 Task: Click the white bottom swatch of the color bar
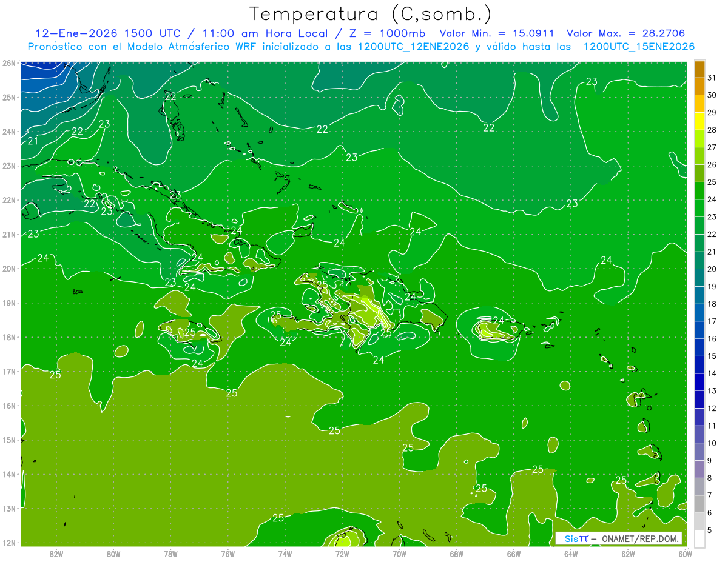(699, 538)
